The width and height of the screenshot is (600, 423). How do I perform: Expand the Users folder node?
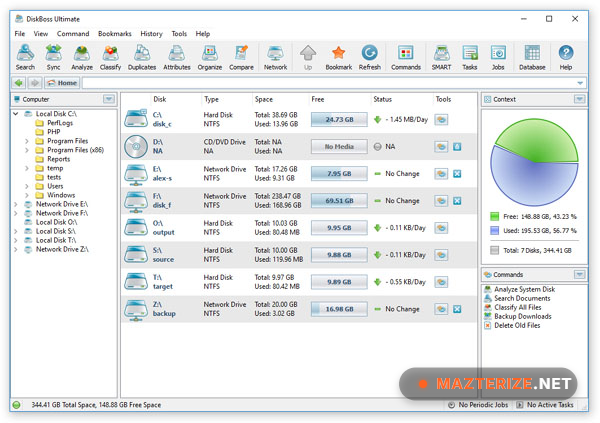pyautogui.click(x=26, y=186)
